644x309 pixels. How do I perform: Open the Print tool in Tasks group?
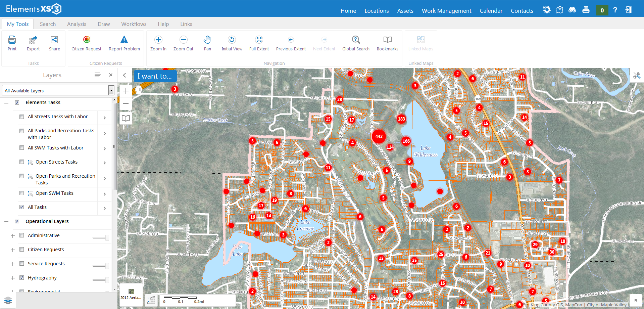pos(12,43)
